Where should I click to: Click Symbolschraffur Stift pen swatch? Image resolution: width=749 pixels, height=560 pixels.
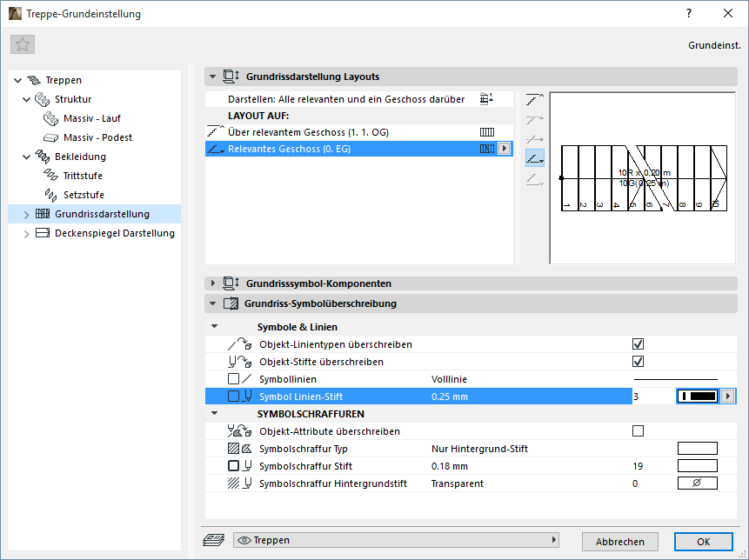tap(698, 466)
